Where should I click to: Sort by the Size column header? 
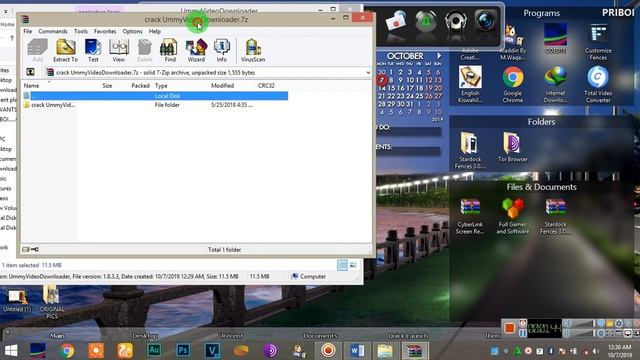tap(107, 86)
